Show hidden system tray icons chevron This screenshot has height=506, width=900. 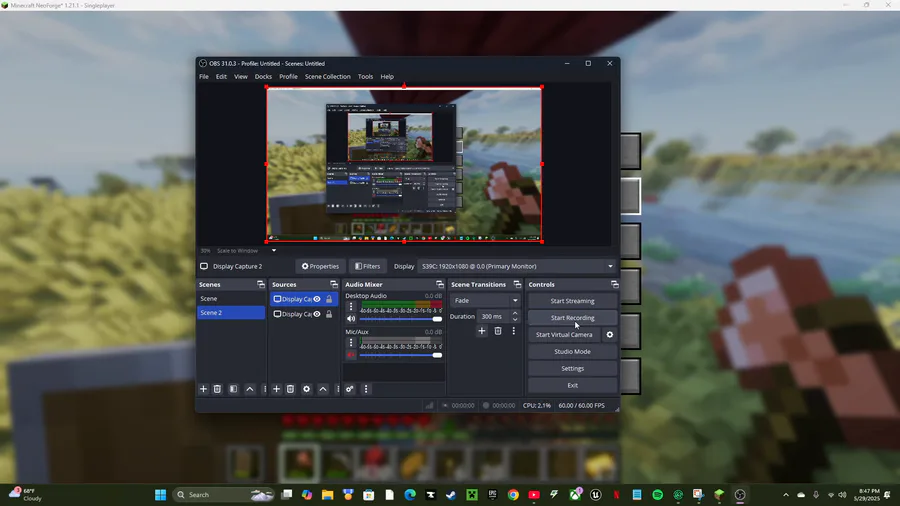click(x=786, y=495)
